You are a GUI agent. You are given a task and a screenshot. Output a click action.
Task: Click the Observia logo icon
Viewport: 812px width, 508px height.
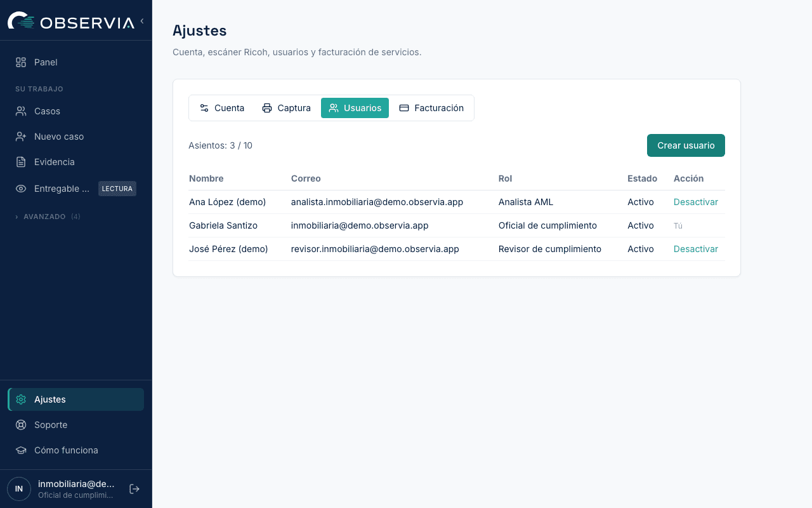point(21,21)
